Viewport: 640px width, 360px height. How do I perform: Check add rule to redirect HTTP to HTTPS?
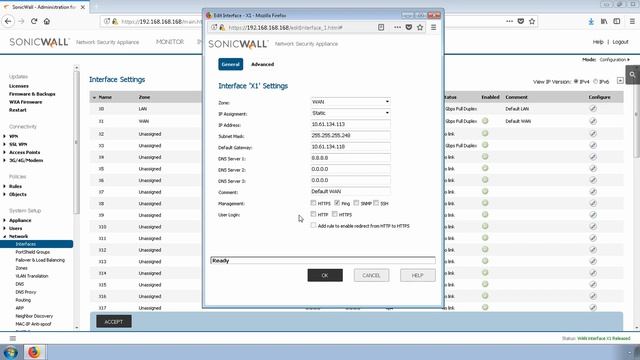point(313,225)
